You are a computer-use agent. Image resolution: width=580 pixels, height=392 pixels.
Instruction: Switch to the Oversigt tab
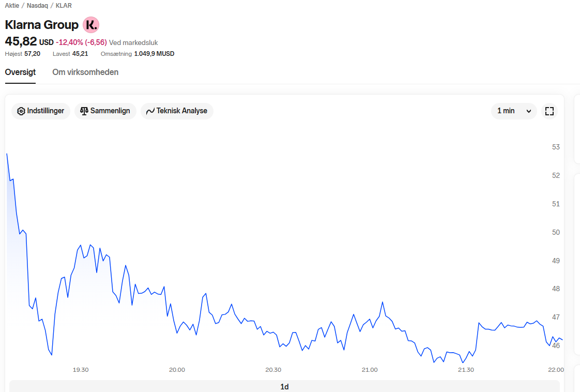coord(20,72)
